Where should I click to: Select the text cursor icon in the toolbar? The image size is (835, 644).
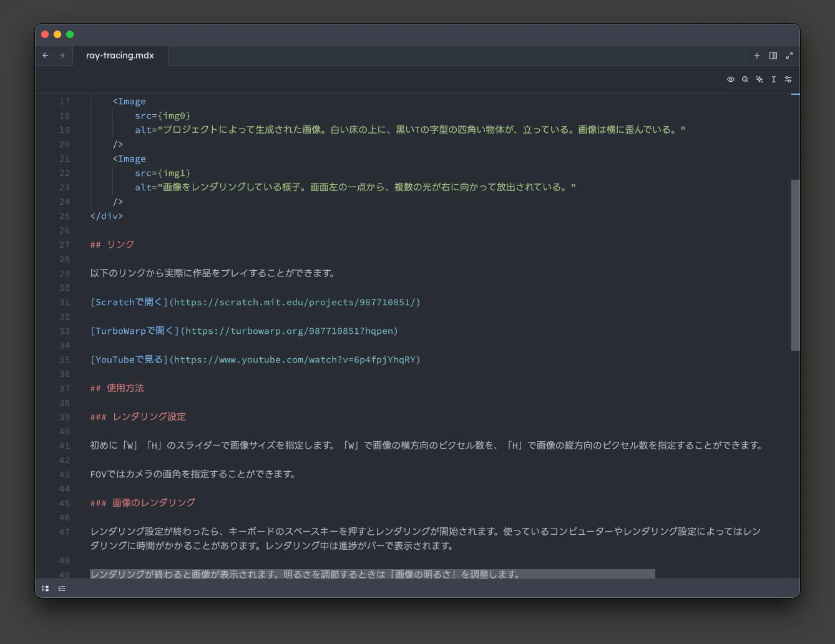774,79
